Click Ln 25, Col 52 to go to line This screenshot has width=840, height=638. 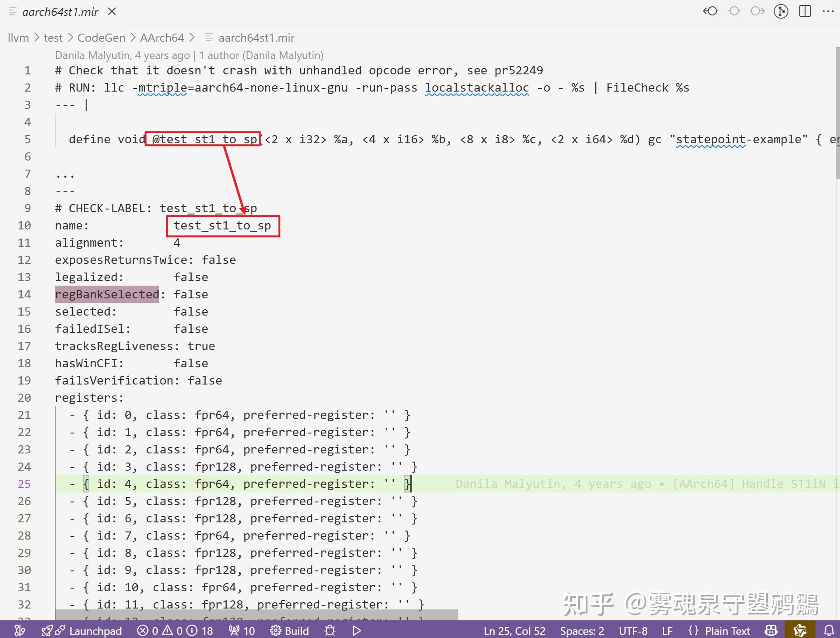click(515, 630)
